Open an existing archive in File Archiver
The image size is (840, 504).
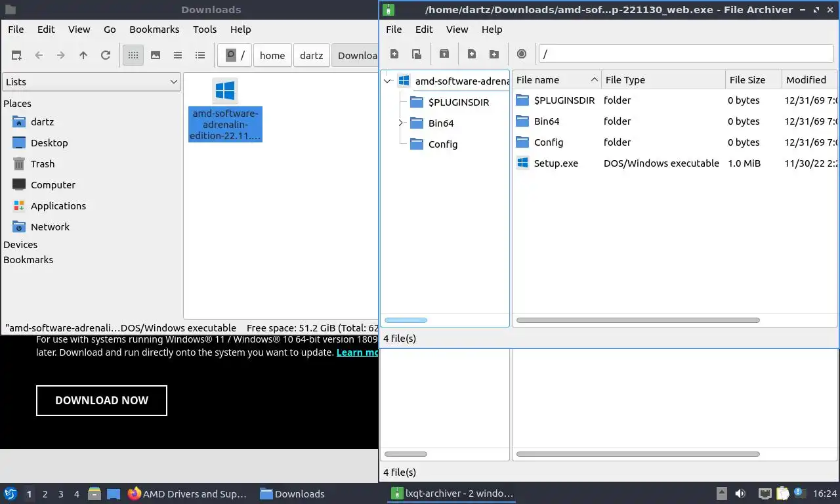(417, 54)
